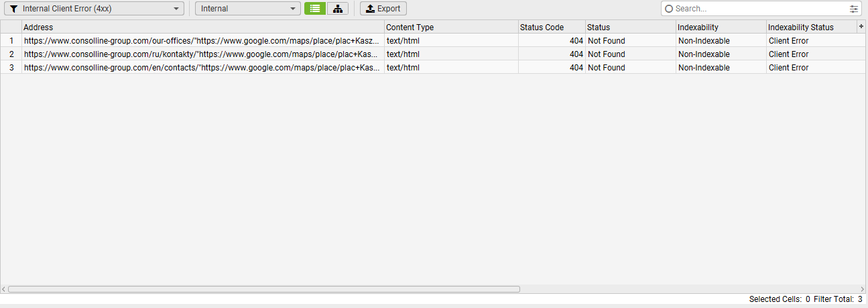Click text/html cell in row 1

[x=451, y=40]
